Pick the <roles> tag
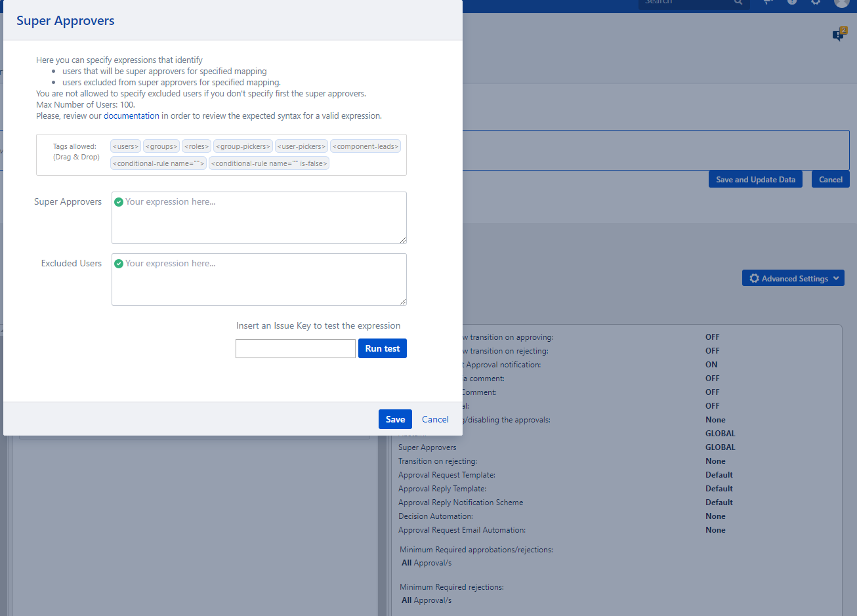This screenshot has height=616, width=857. tap(196, 146)
